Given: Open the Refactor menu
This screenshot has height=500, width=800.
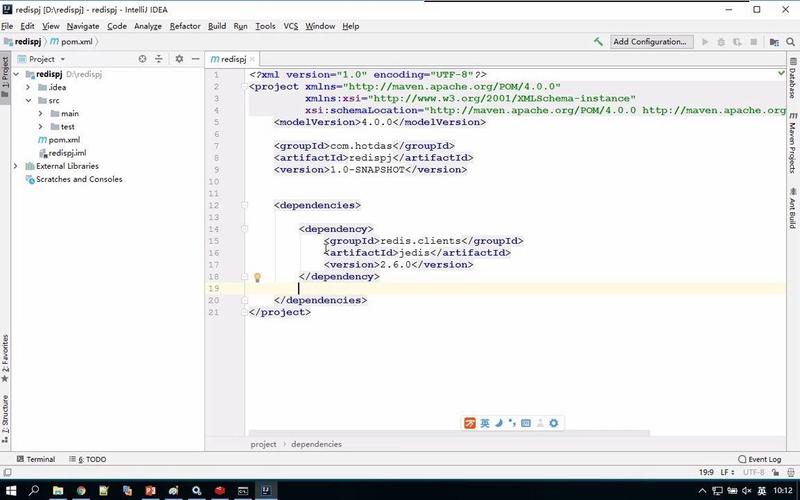Looking at the screenshot, I should [x=185, y=26].
